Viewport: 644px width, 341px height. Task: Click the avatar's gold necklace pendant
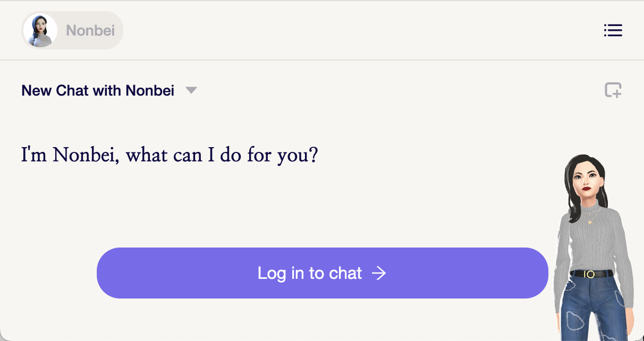[589, 220]
